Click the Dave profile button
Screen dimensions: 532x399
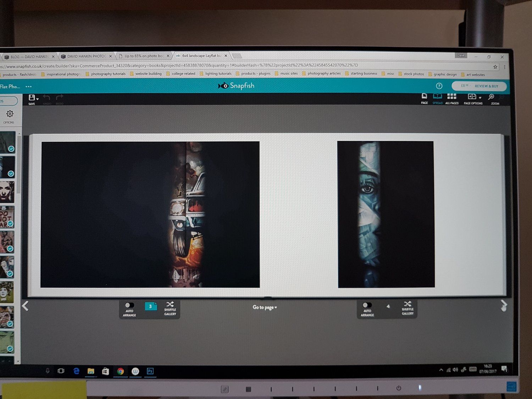(461, 55)
